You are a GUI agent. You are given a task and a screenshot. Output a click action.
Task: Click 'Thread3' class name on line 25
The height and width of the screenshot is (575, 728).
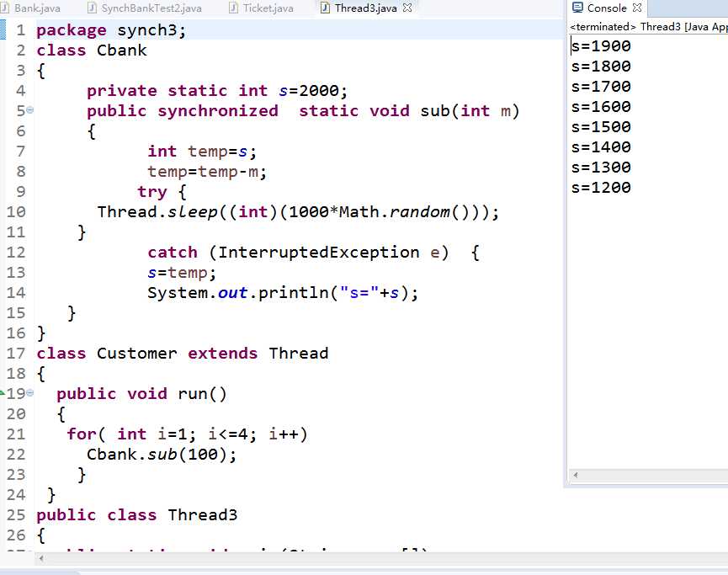[203, 515]
